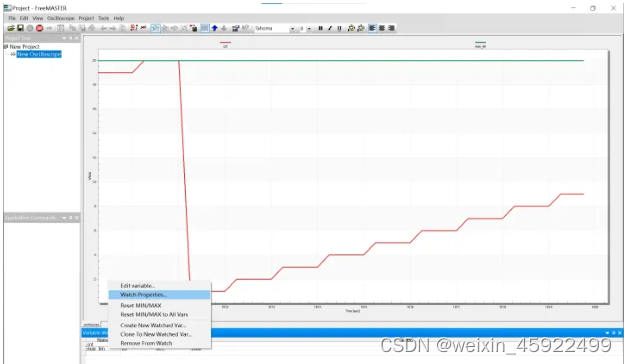The image size is (627, 364).
Task: Toggle the highlighted grid toolbar icon
Action: 204,28
